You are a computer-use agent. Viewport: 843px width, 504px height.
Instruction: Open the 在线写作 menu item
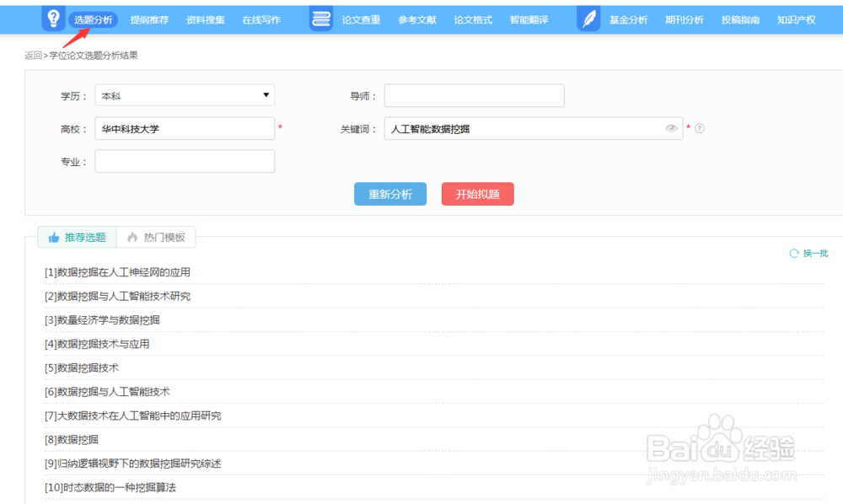point(261,20)
